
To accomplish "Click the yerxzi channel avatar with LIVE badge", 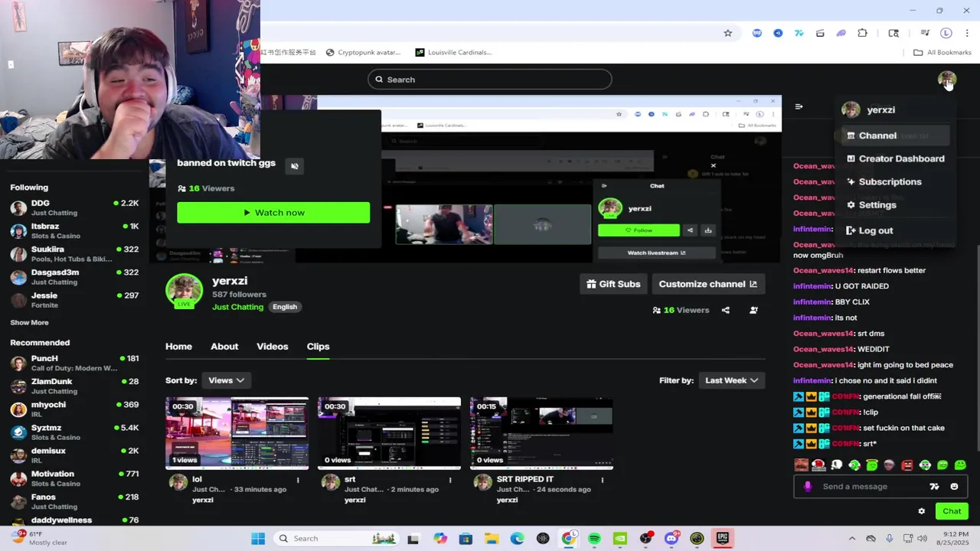I will 185,292.
